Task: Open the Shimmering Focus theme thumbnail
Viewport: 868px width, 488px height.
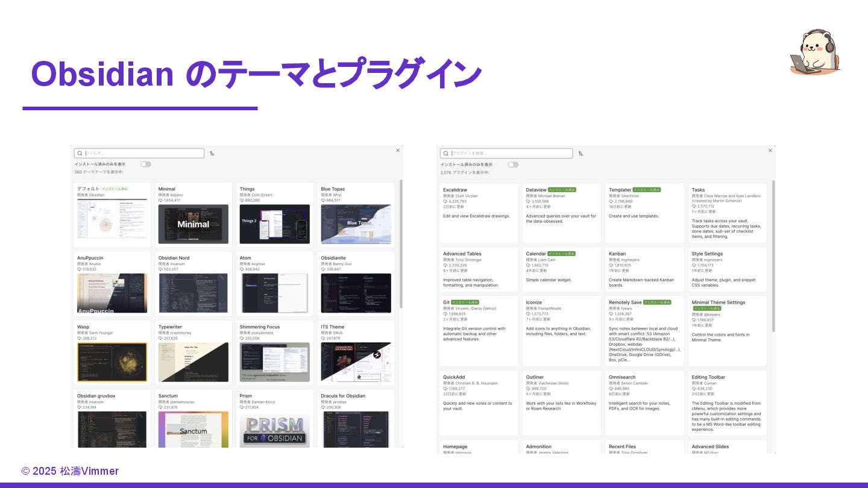Action: coord(274,362)
